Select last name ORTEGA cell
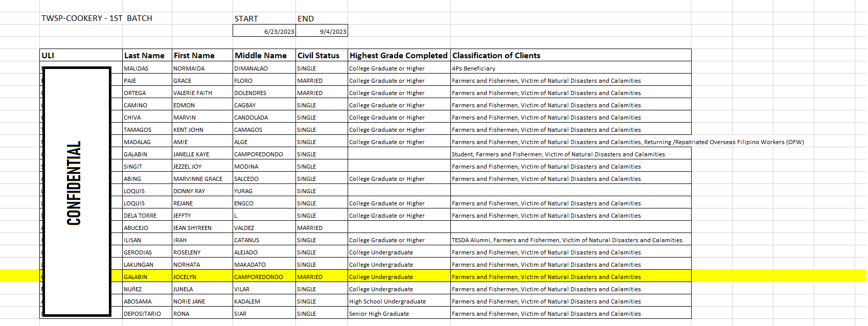Screen dimensions: 868x326 pos(147,92)
